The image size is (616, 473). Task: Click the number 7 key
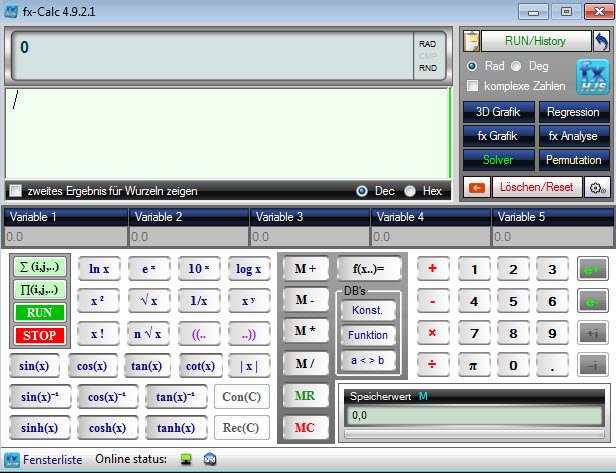tap(473, 334)
